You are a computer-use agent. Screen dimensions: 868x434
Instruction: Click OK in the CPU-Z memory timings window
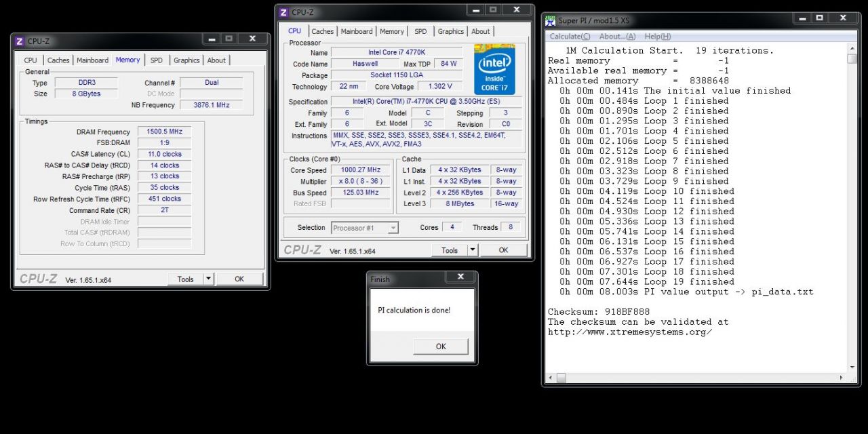(239, 279)
